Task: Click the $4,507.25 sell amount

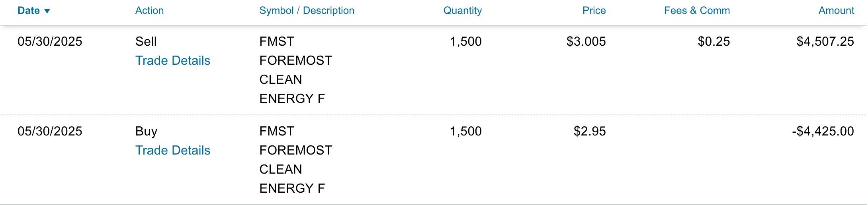Action: [x=825, y=41]
